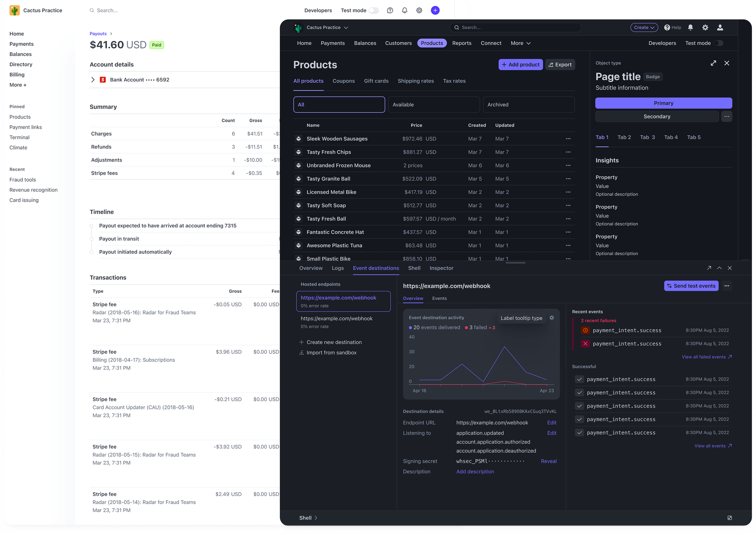
Task: Open settings gear in dark dashboard header
Action: coord(705,28)
